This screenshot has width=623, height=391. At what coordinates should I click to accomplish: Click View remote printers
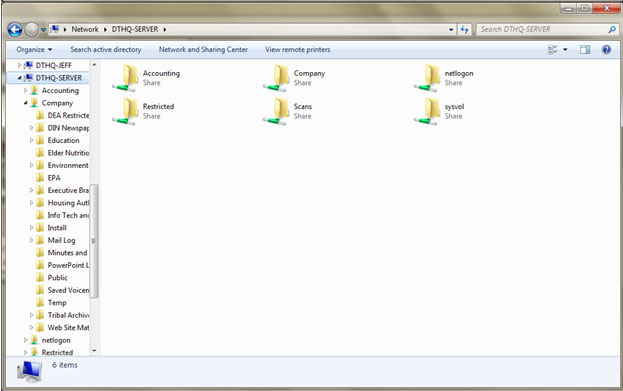pos(298,50)
